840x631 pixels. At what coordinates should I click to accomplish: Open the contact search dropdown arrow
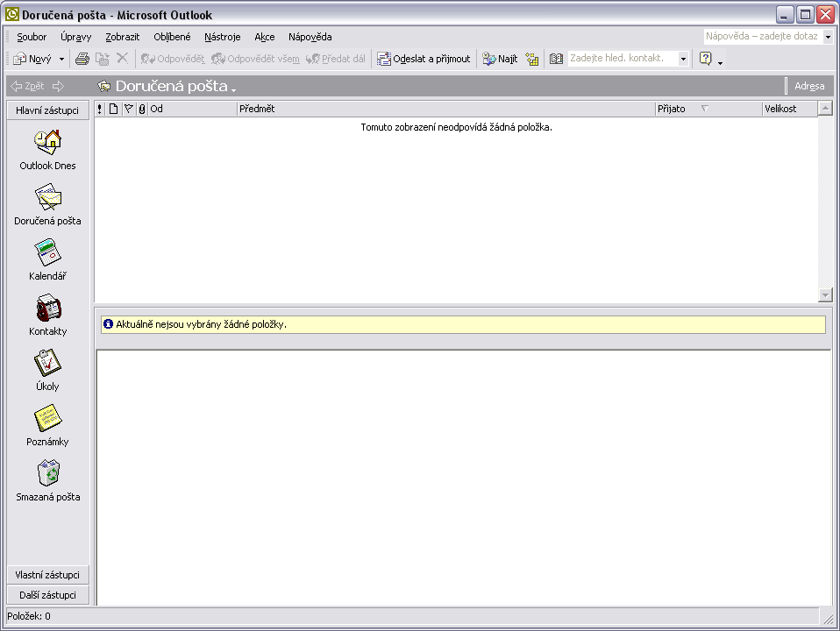tap(683, 59)
